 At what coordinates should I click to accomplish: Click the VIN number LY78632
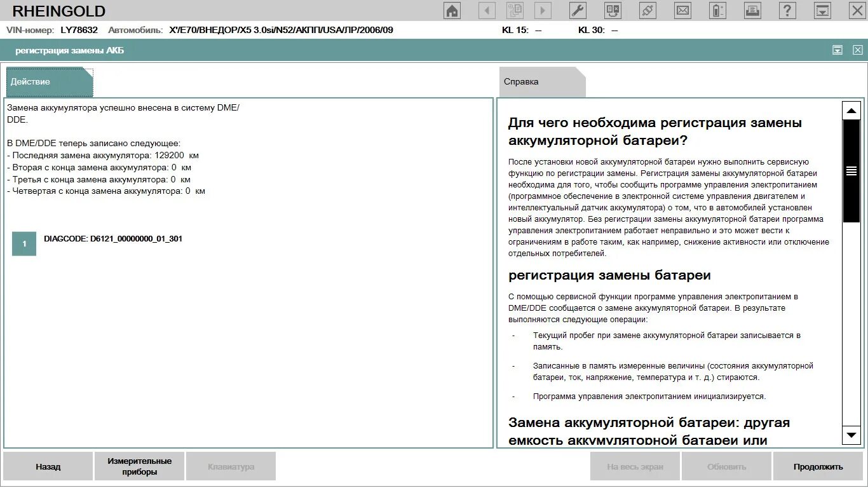[x=79, y=30]
